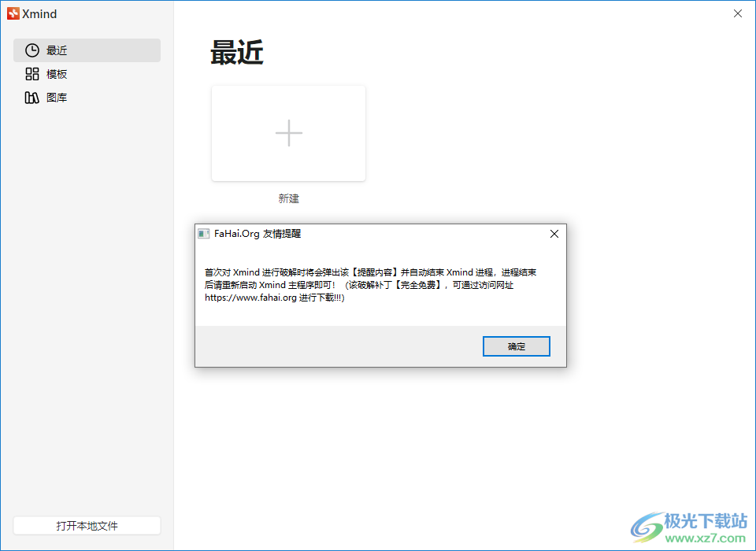Click the grid icon beside 模板

[x=32, y=74]
